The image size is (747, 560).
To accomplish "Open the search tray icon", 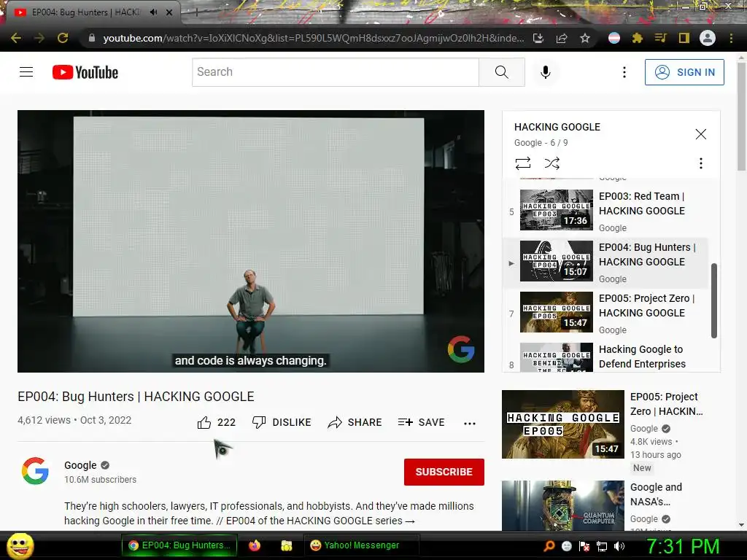I will (x=549, y=545).
